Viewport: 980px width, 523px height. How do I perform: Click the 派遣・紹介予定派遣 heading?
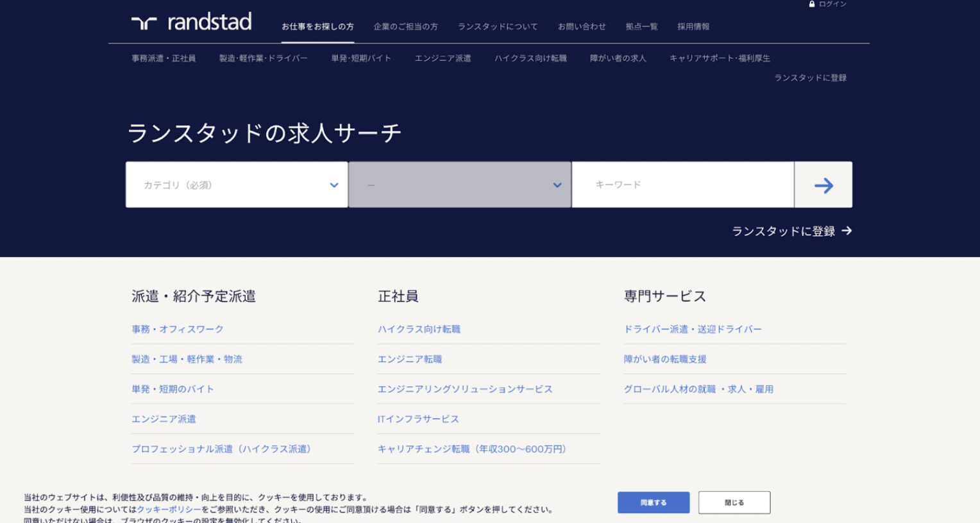click(194, 296)
